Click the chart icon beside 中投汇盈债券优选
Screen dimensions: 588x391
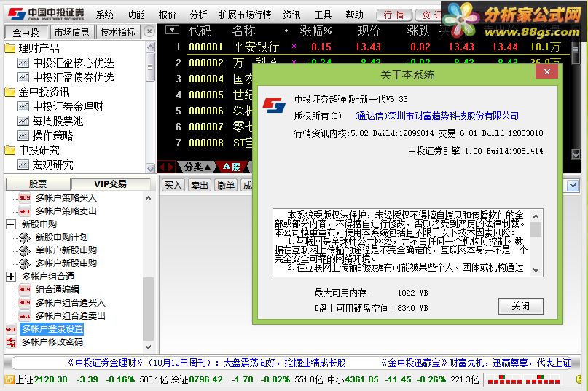click(23, 78)
